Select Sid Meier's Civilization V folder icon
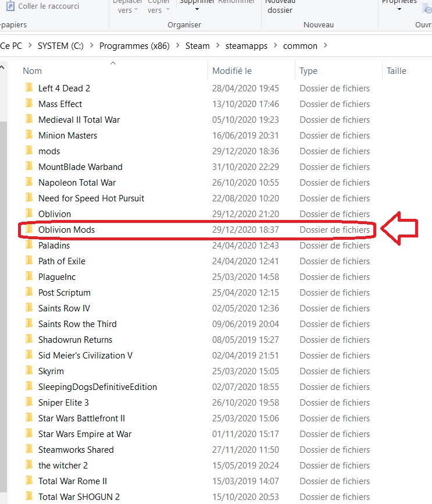Image resolution: width=432 pixels, height=504 pixels. (x=29, y=356)
